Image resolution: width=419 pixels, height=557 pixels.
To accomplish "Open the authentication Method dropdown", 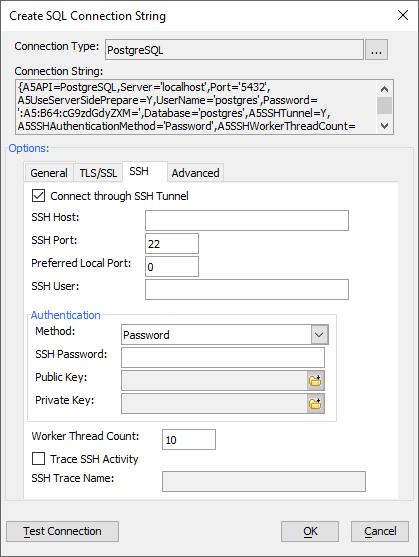I will (x=319, y=335).
